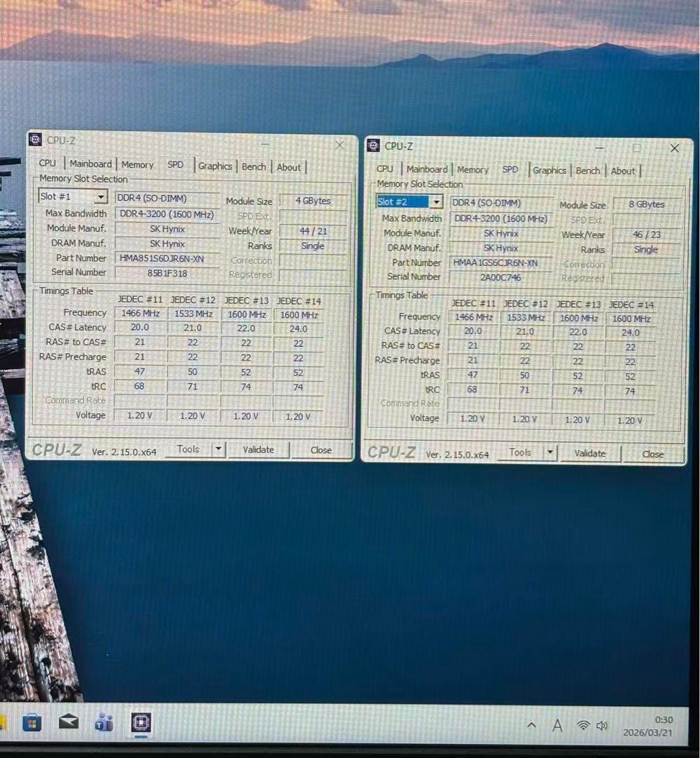
Task: Click tRC value 68 in left window
Action: click(139, 386)
